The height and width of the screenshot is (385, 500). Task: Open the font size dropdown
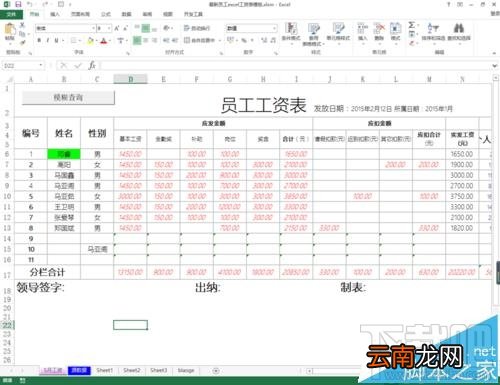pos(109,29)
